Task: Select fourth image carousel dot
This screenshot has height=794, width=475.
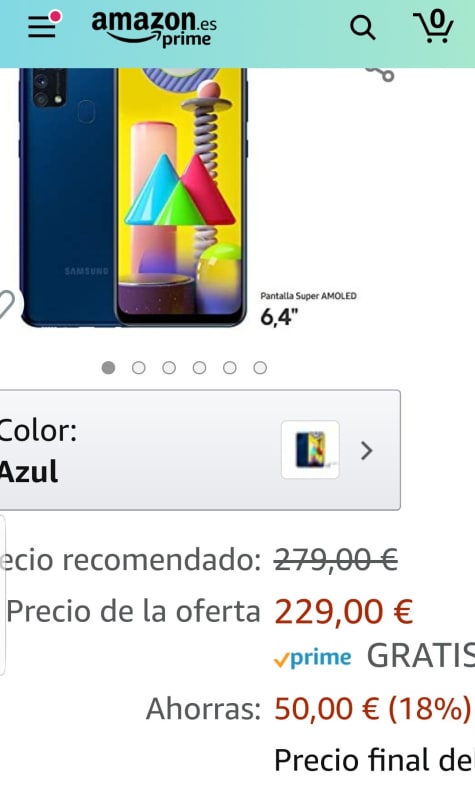Action: point(199,368)
